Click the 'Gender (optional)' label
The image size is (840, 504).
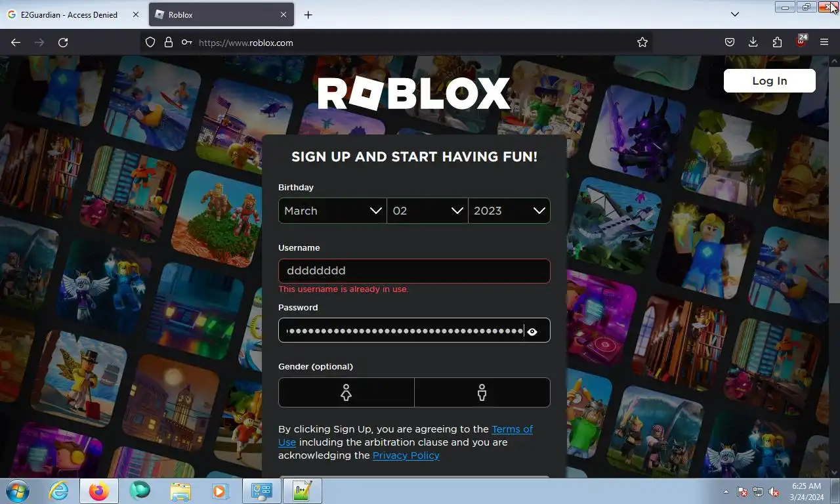[x=316, y=367]
